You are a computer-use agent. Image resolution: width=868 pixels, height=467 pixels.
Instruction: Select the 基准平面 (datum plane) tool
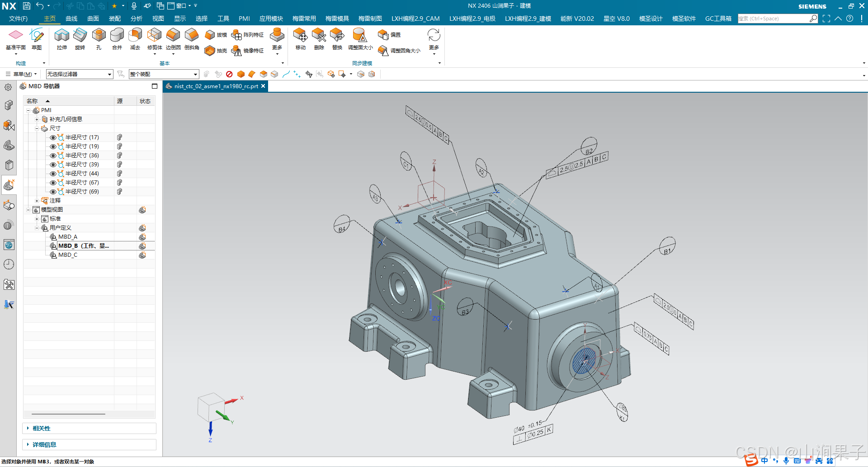click(x=16, y=39)
